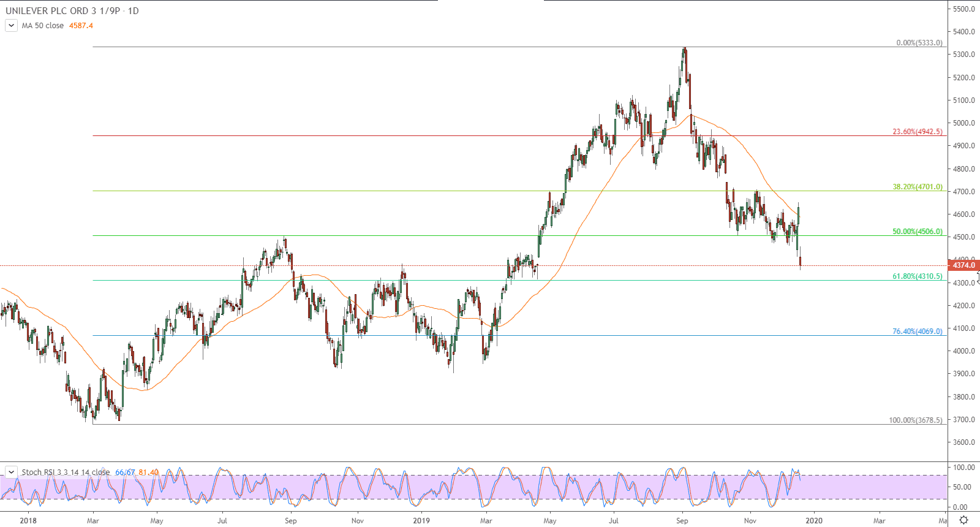This screenshot has height=527, width=980.
Task: Click the 100.00 Stoch RSI scale label
Action: 964,468
